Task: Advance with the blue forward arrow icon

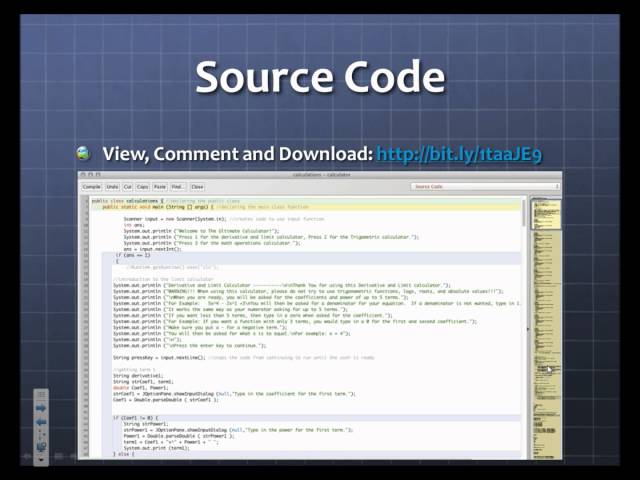Action: pyautogui.click(x=41, y=408)
